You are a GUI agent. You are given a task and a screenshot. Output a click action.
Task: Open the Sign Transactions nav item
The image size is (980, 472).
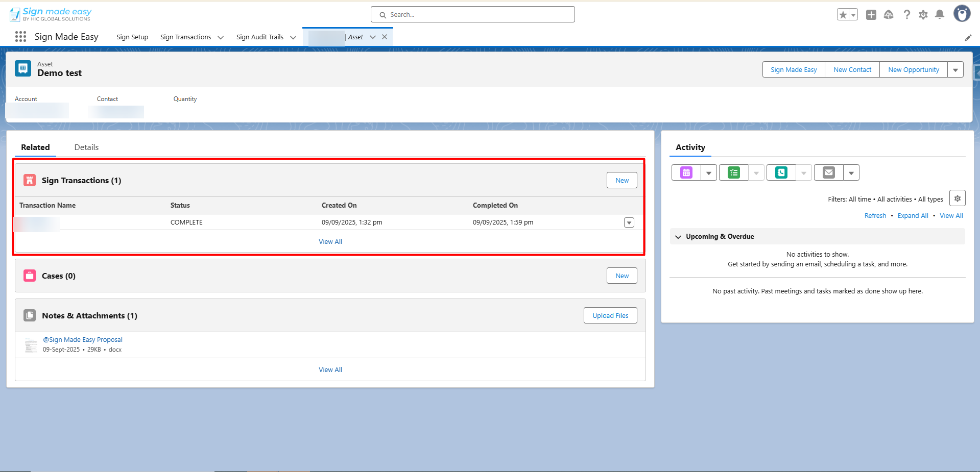[x=186, y=37]
